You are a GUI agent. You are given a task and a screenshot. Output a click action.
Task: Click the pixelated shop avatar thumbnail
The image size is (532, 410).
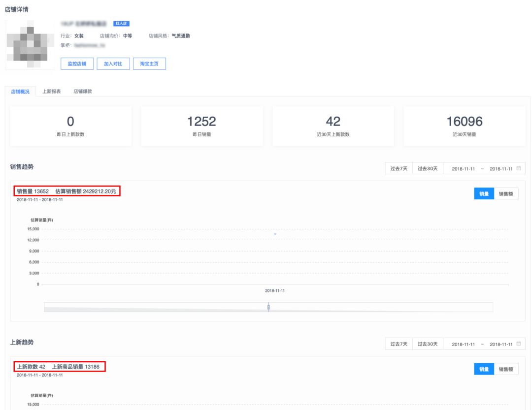pyautogui.click(x=30, y=45)
